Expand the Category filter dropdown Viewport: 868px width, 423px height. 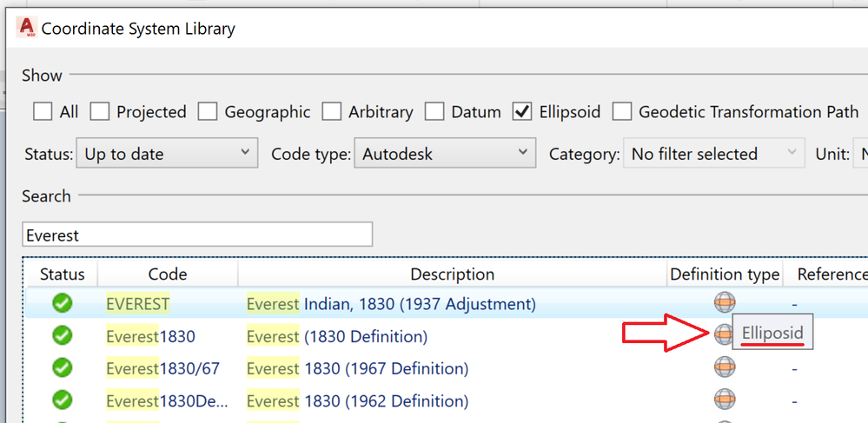(713, 155)
